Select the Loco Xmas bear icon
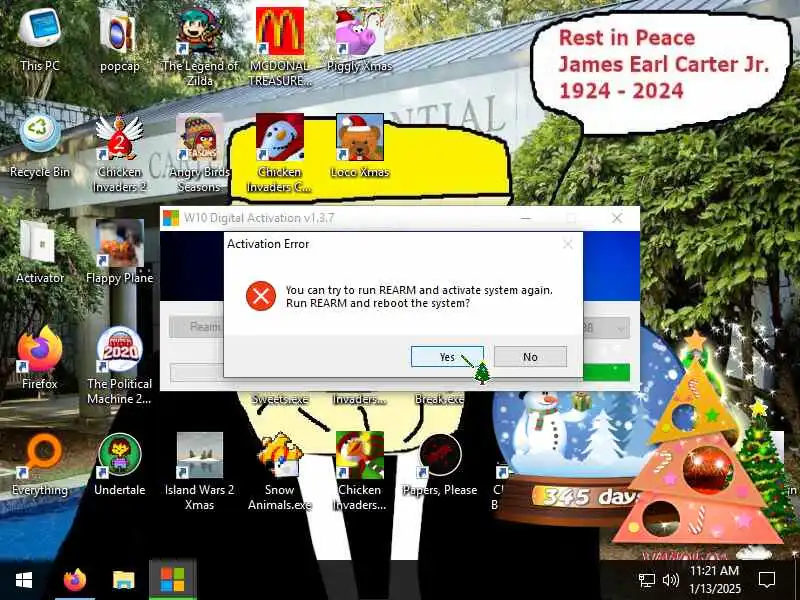This screenshot has width=800, height=600. (x=360, y=146)
